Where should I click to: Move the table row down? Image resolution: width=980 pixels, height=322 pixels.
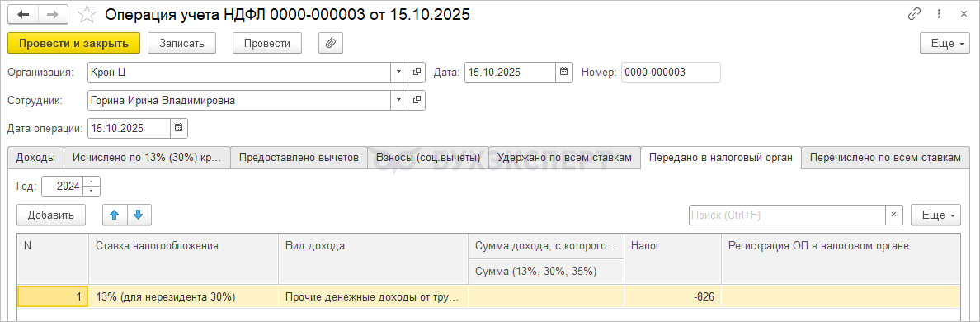point(139,215)
